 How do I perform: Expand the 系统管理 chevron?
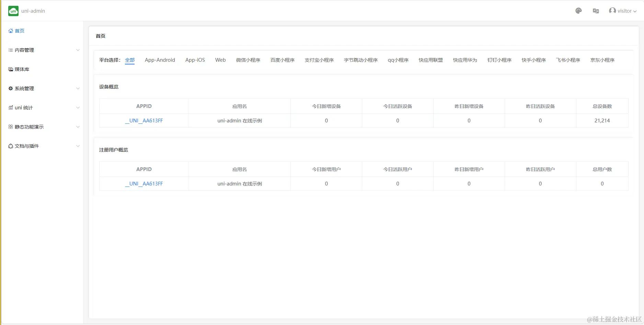click(78, 88)
